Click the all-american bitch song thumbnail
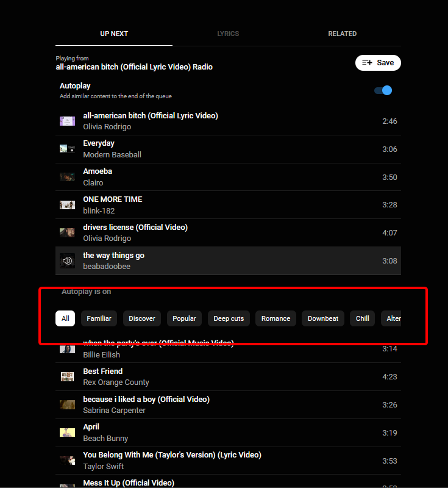Screen dimensions: 448x488 coord(67,121)
